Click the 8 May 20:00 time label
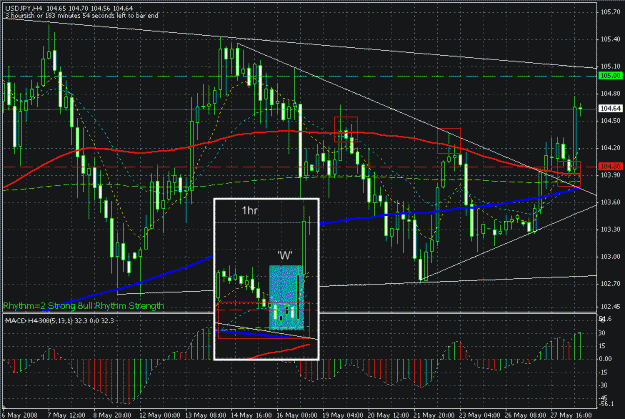This screenshot has width=625, height=419. coord(112,415)
